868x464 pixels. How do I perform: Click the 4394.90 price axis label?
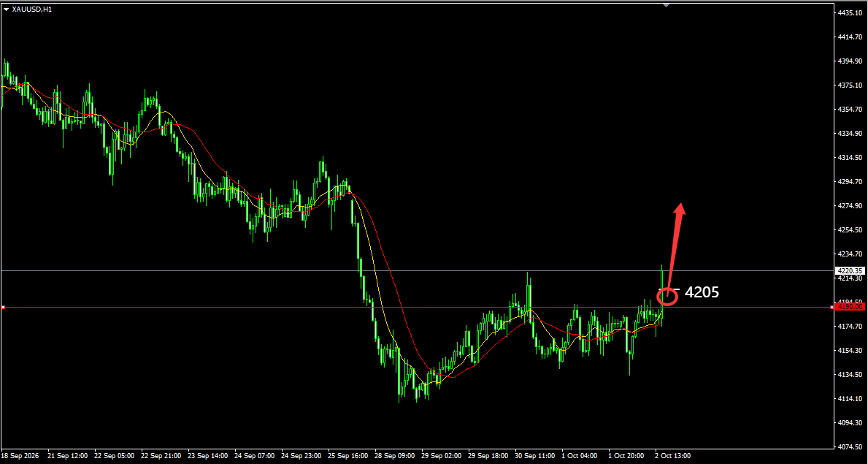(x=850, y=61)
